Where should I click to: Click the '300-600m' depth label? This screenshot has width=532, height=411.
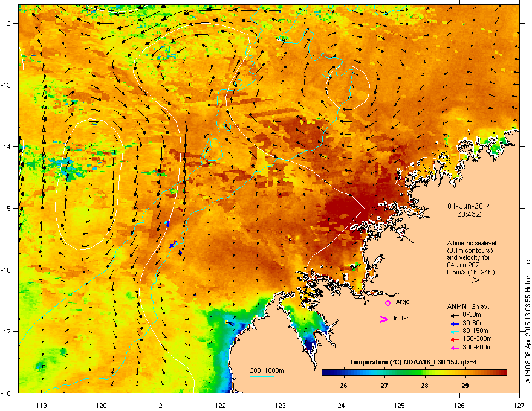[x=477, y=348]
